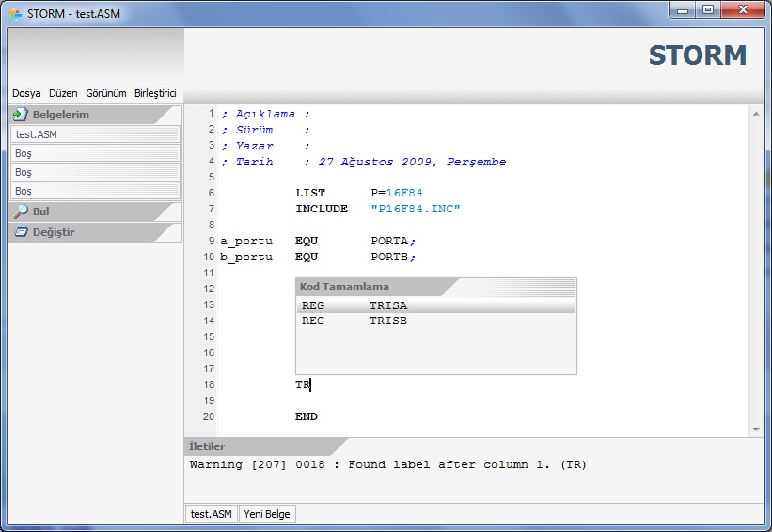This screenshot has width=772, height=532.
Task: Click the Bul magnifier icon
Action: pyautogui.click(x=20, y=211)
